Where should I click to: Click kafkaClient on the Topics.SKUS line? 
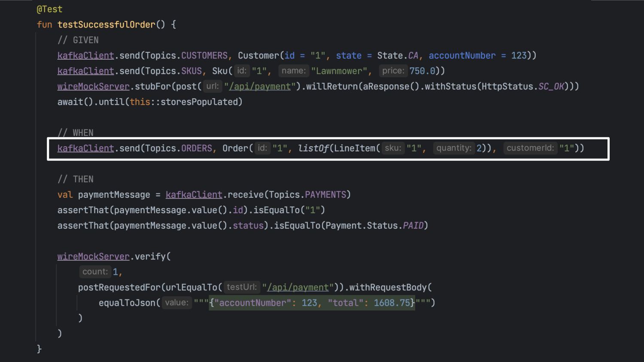(x=85, y=71)
